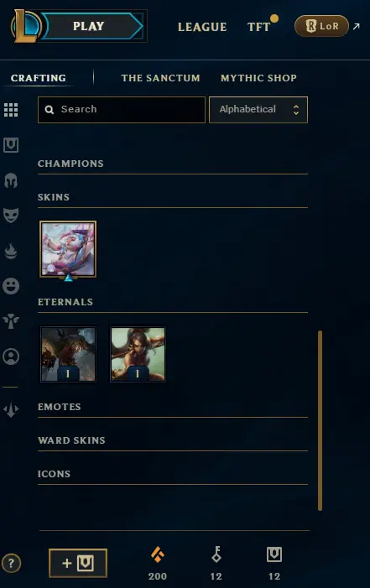Click the help question mark icon
The image size is (370, 588).
pyautogui.click(x=11, y=563)
